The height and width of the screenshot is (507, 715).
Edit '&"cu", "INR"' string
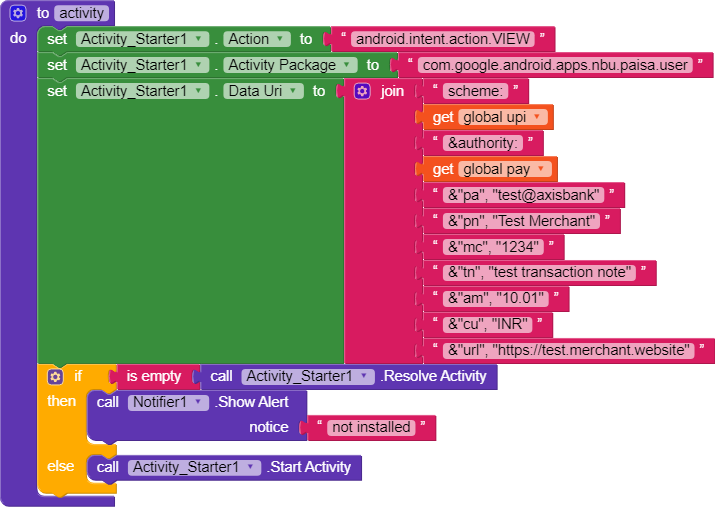(487, 324)
